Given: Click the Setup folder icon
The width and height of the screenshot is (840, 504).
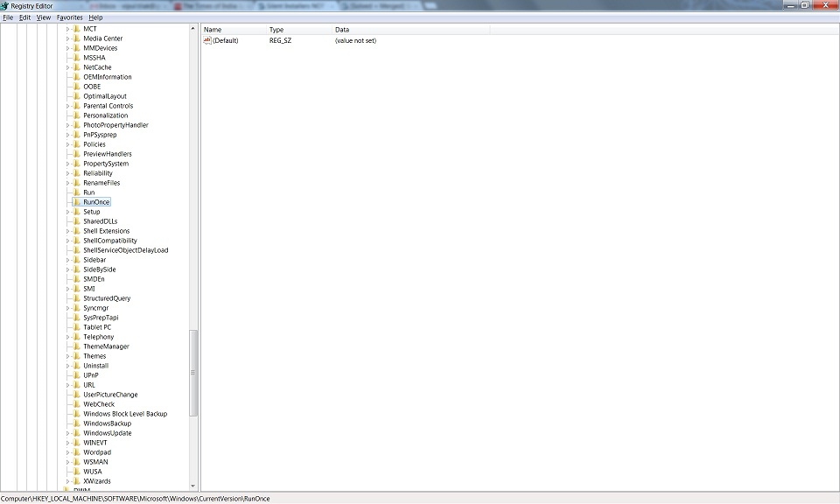Looking at the screenshot, I should (x=77, y=212).
